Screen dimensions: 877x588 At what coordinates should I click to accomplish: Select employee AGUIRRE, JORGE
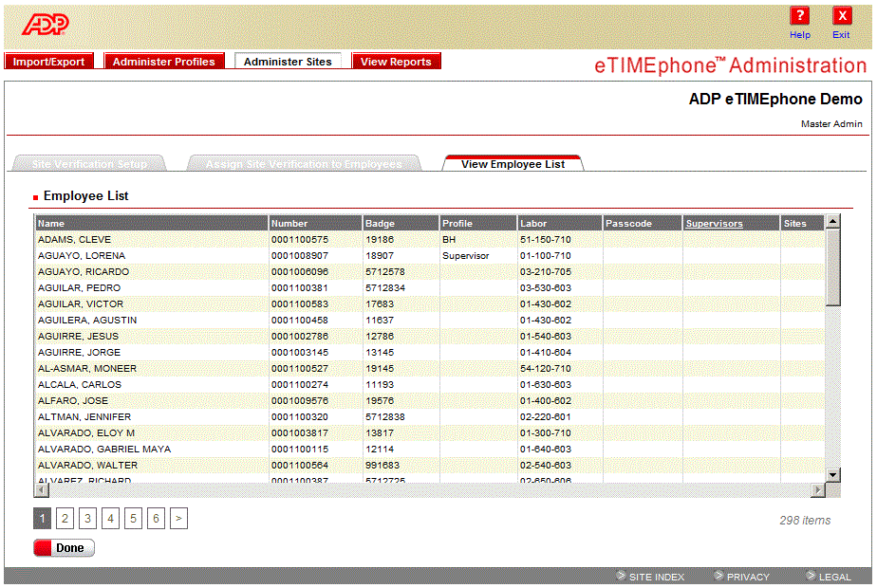coord(79,353)
